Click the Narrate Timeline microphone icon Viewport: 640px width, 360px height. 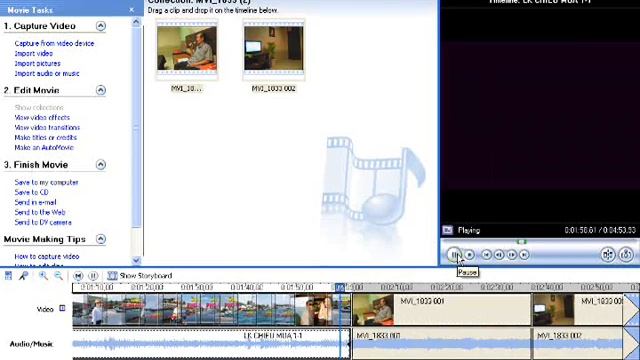click(x=23, y=276)
